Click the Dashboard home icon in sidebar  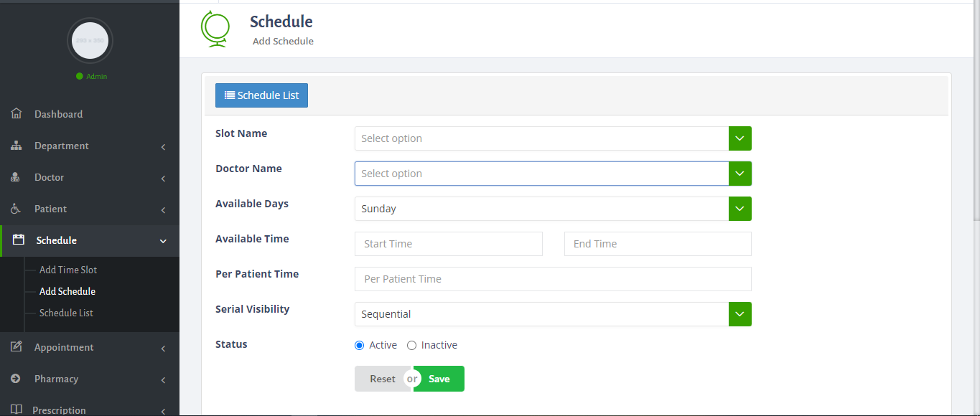coord(16,114)
